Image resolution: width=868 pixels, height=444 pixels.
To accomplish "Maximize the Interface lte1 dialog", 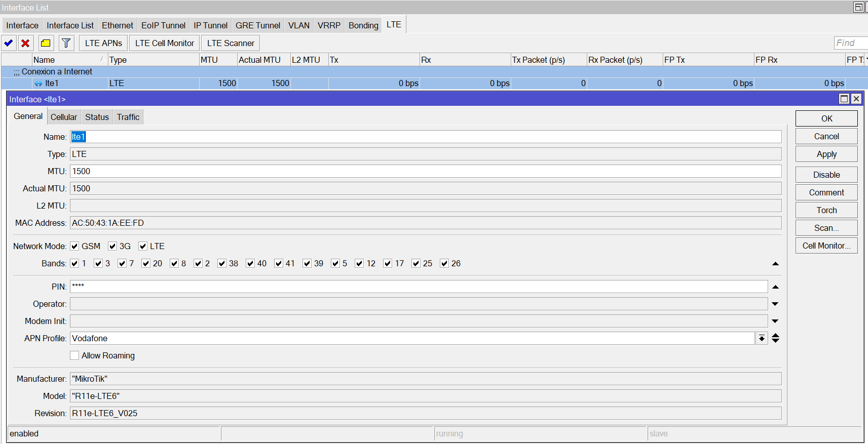I will tap(844, 99).
